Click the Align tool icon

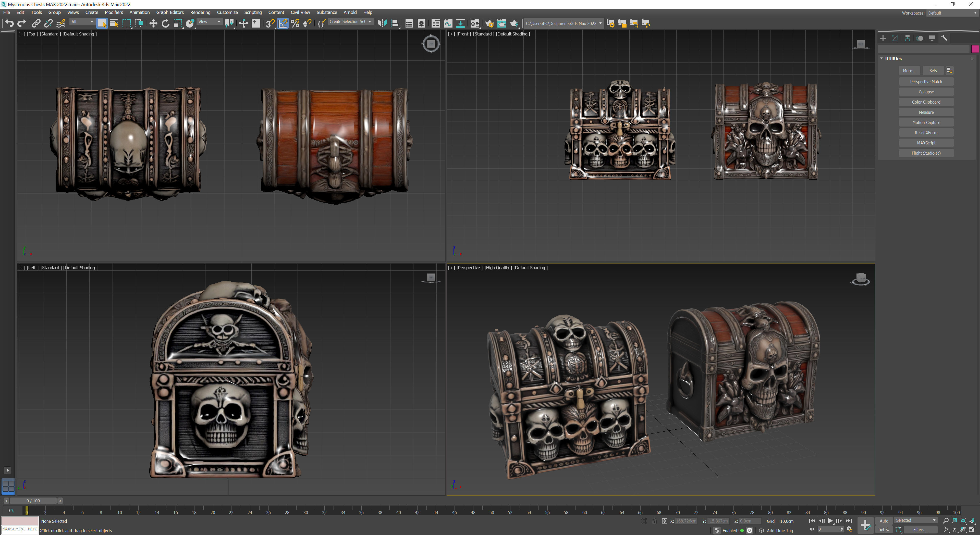coord(395,23)
